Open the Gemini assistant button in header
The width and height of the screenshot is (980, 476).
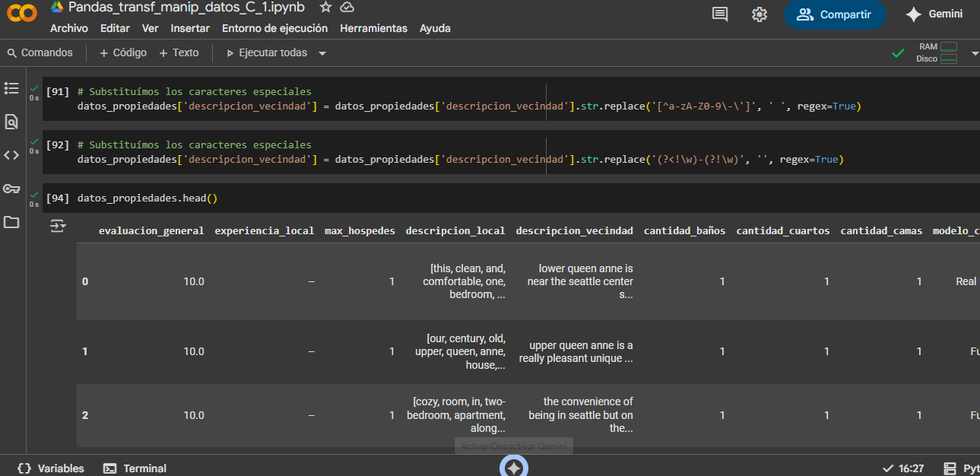point(934,14)
